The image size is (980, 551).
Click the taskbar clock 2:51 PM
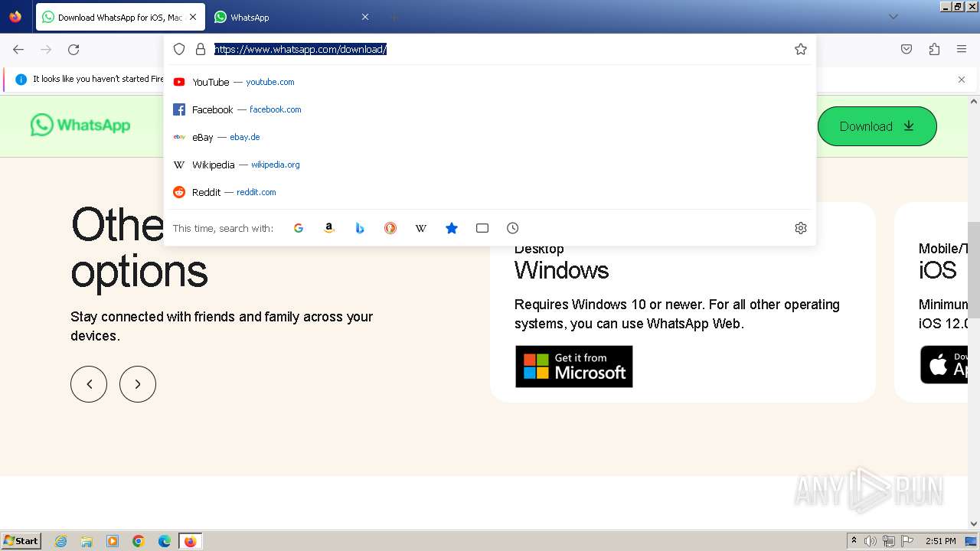[x=940, y=541]
